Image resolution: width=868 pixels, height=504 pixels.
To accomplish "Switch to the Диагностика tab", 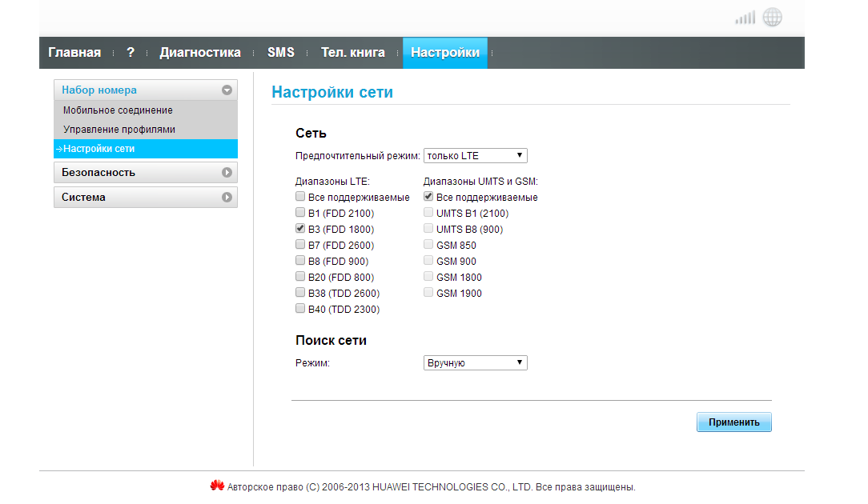I will coord(200,53).
